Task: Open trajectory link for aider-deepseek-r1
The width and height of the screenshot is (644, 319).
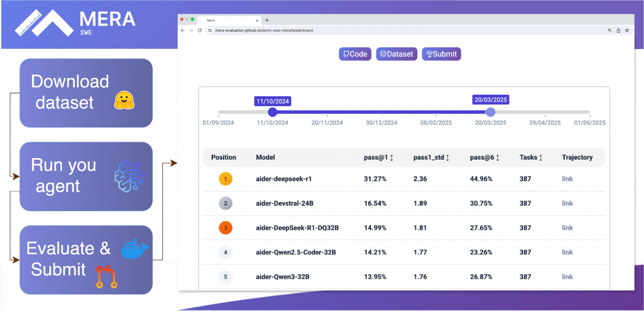Action: coord(568,179)
